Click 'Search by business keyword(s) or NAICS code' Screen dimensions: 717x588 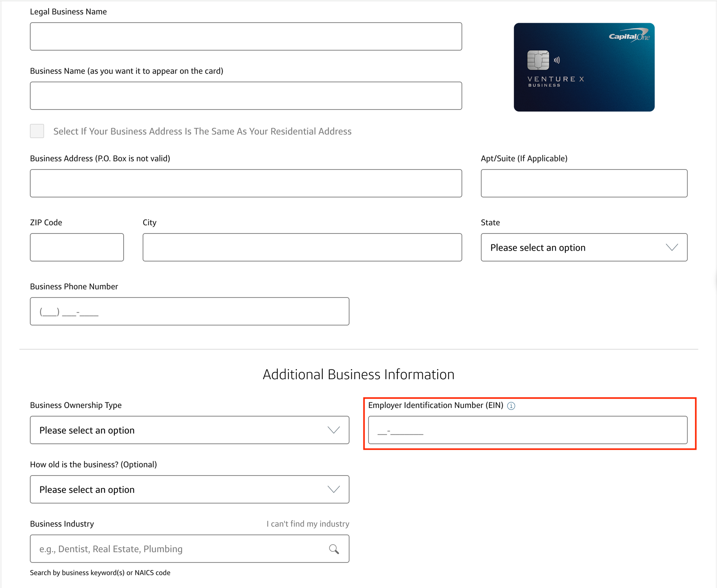click(100, 572)
